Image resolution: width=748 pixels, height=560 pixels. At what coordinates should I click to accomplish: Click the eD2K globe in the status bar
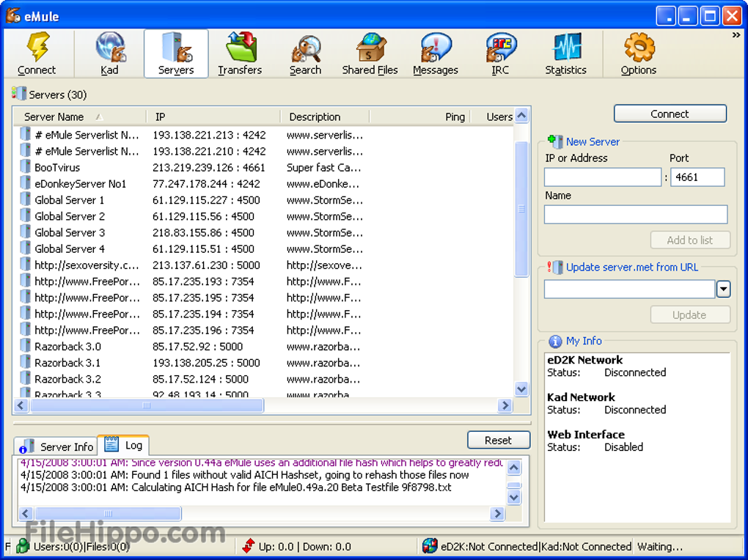429,546
